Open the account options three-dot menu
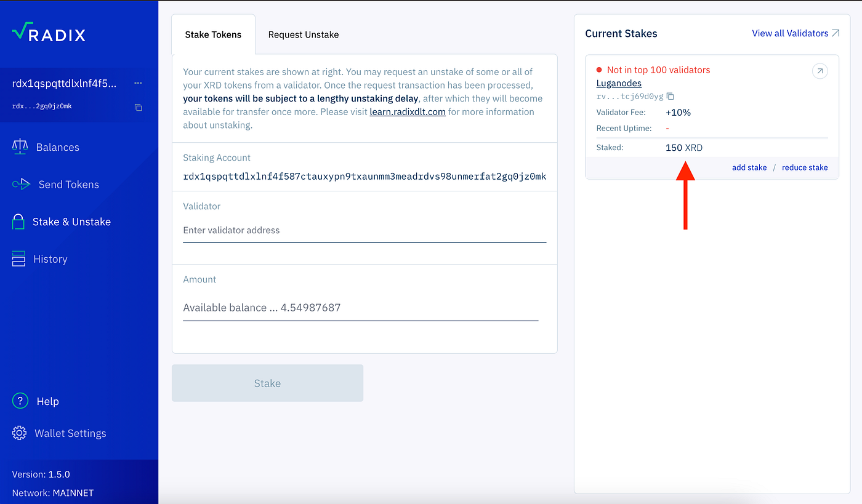This screenshot has width=862, height=504. [x=138, y=83]
